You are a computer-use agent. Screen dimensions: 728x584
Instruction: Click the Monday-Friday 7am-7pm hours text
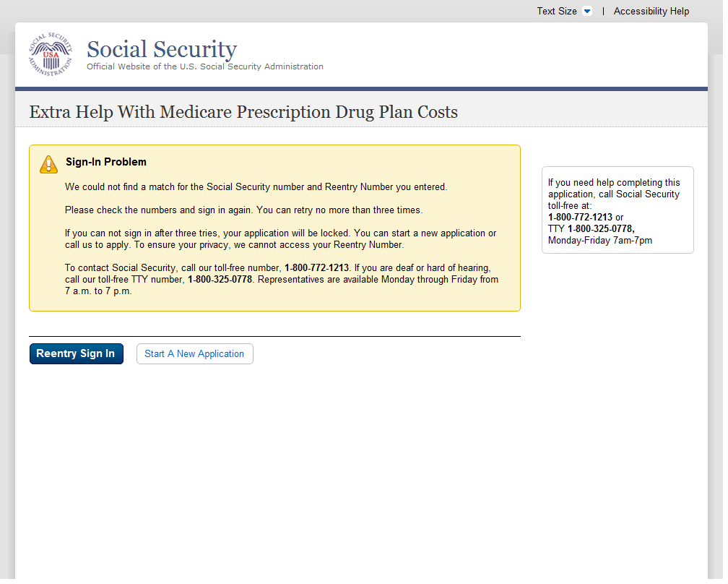(599, 241)
